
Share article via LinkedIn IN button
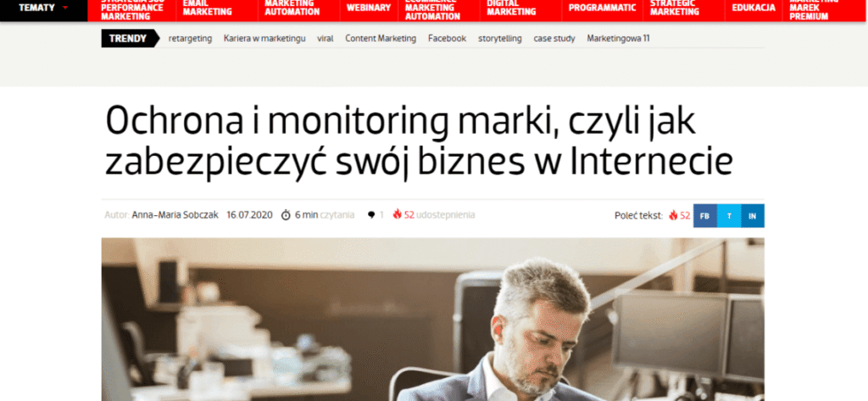click(x=753, y=216)
